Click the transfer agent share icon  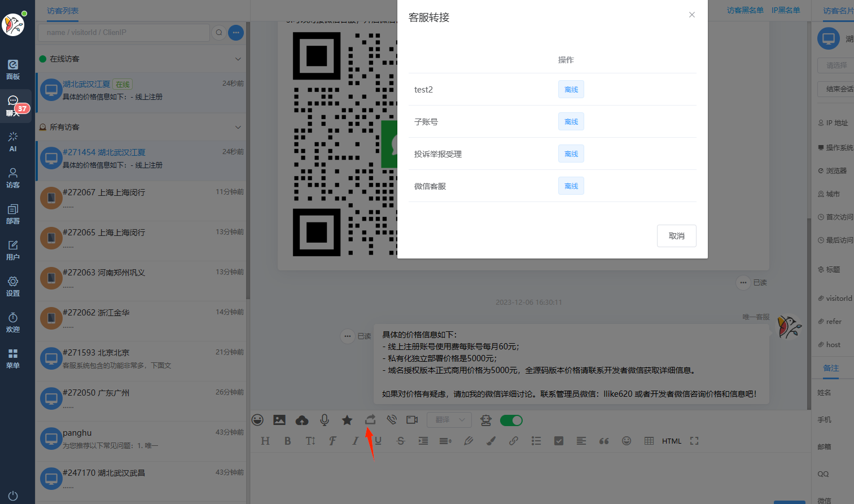(370, 419)
